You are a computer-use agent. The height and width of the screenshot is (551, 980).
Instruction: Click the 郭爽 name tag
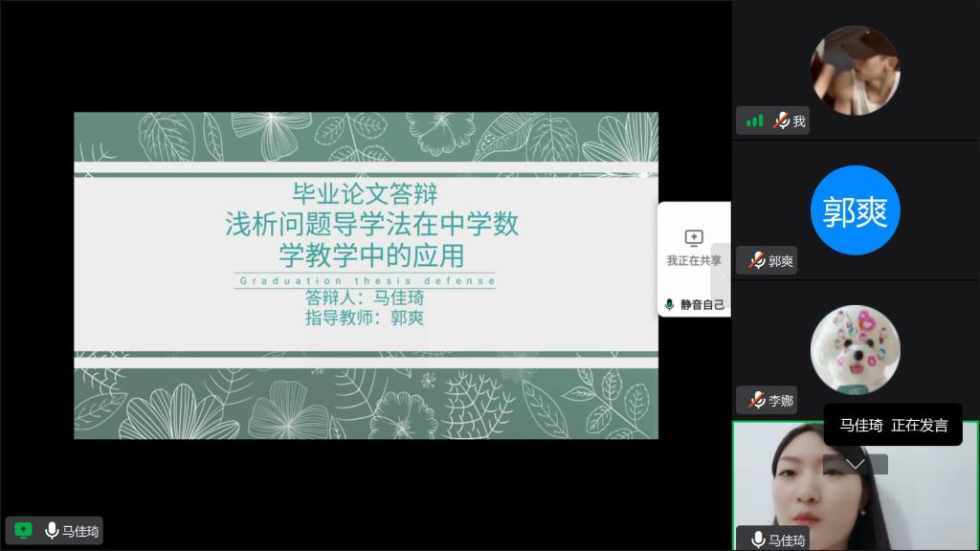[x=780, y=260]
